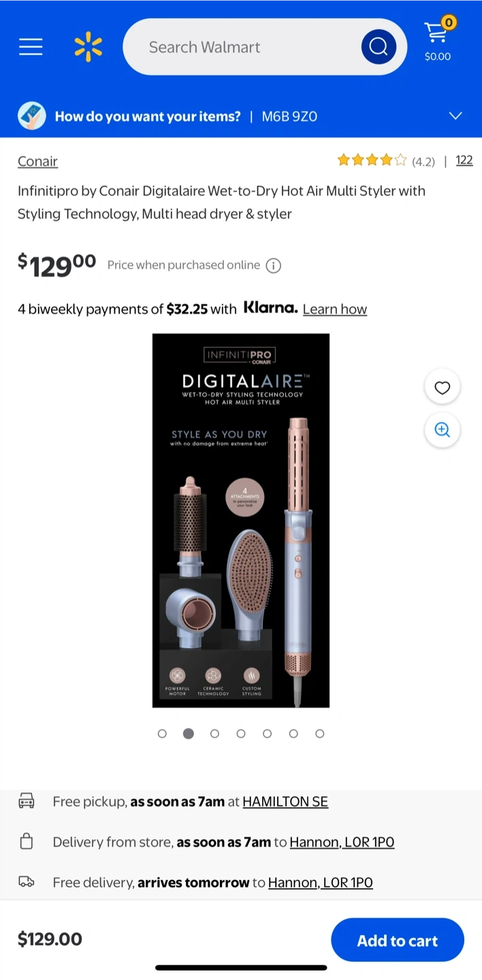Tap the fulfillment hand-with-phone icon
Screen dimensions: 482x980
31,116
